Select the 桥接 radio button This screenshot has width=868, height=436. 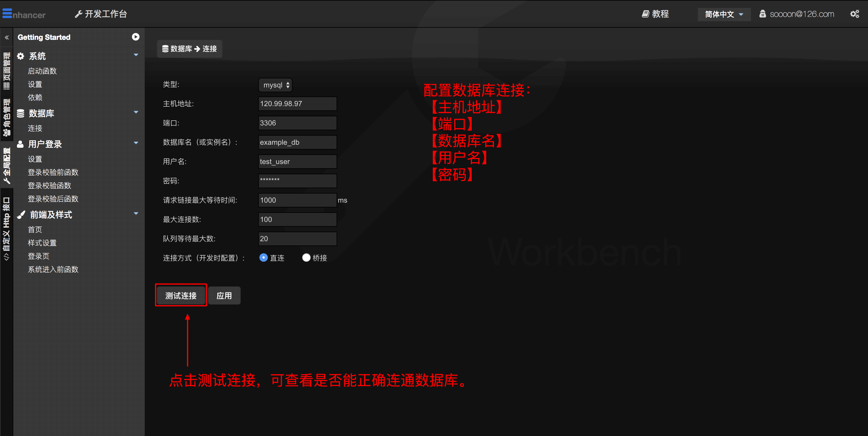(x=306, y=258)
